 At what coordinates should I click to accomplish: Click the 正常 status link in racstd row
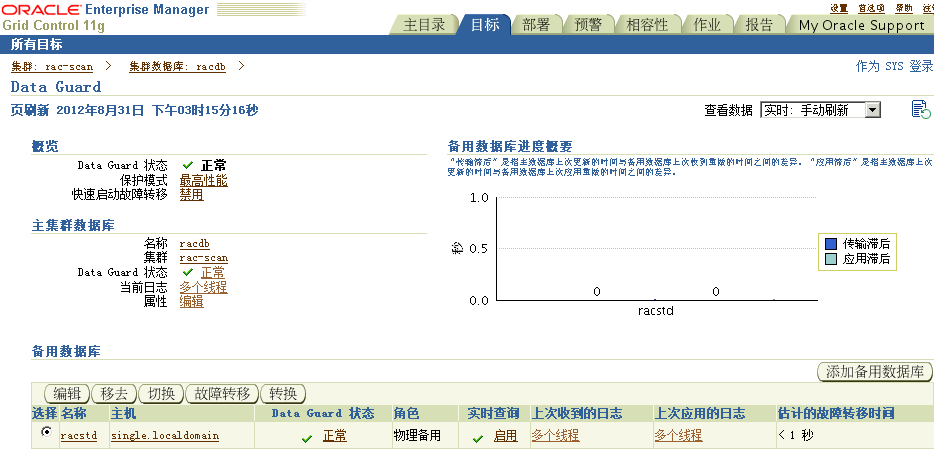click(x=335, y=436)
